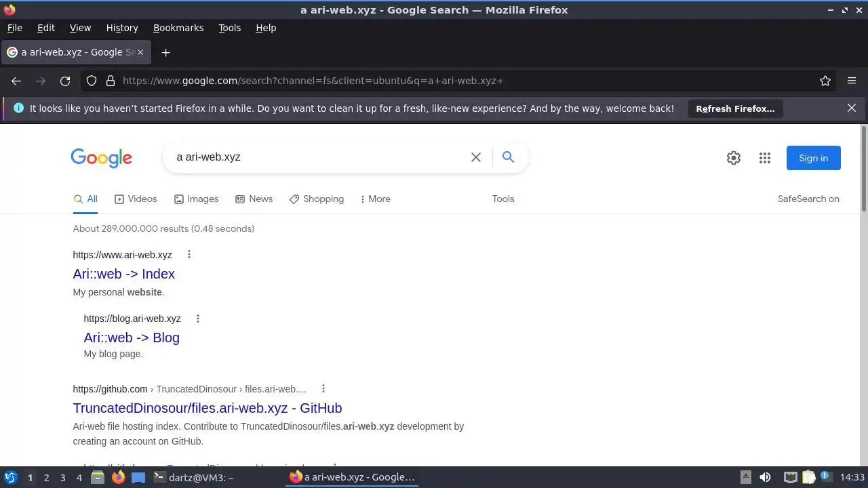The image size is (868, 488).
Task: Open the clipboard notes tray icon
Action: click(x=808, y=477)
